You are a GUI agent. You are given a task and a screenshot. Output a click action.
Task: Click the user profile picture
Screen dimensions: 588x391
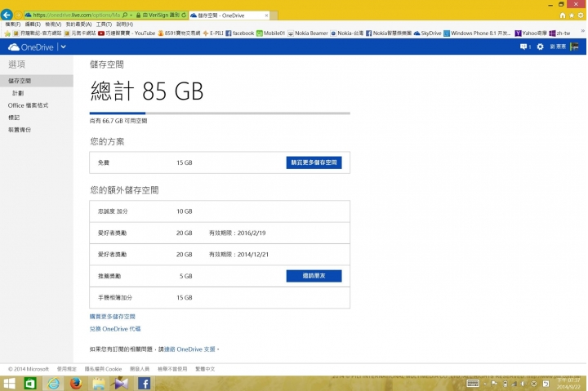(574, 47)
